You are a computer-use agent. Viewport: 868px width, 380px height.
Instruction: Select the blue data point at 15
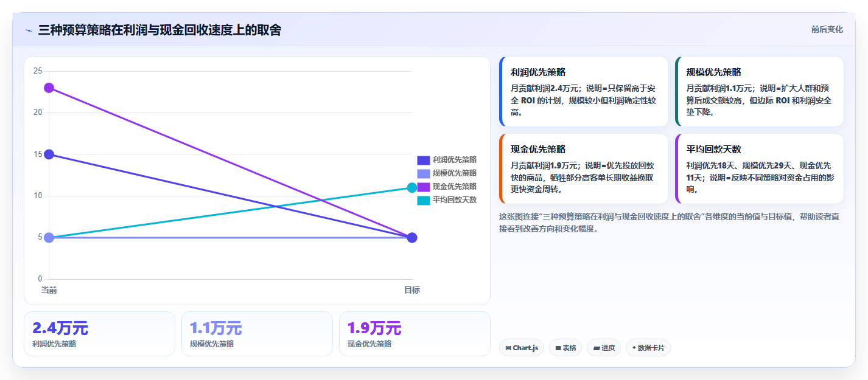pos(49,154)
